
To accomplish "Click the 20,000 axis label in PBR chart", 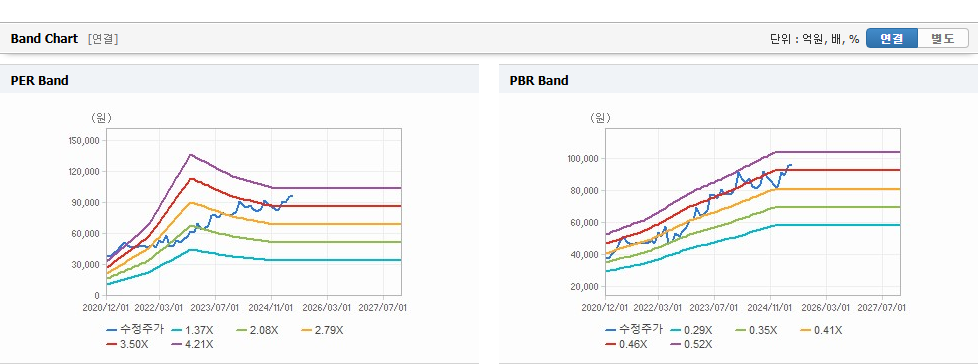I will pos(585,287).
